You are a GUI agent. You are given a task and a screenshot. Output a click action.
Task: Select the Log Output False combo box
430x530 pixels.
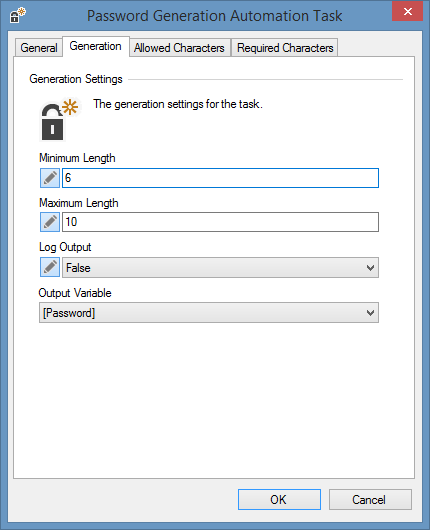[x=220, y=268]
